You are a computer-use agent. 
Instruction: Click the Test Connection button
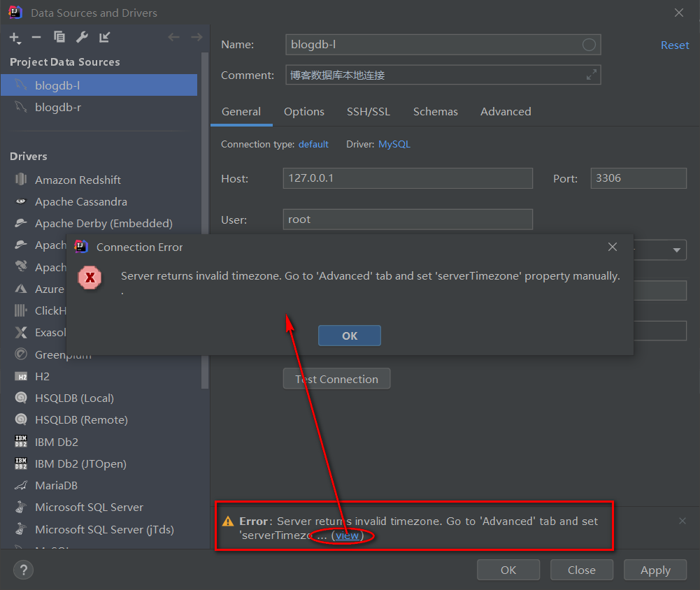(336, 379)
